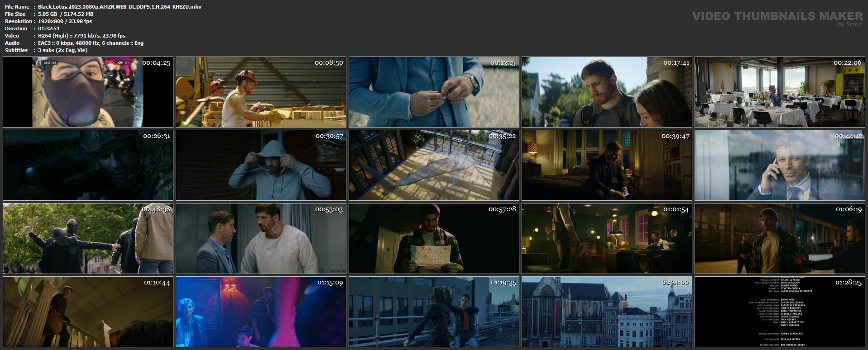This screenshot has height=350, width=868.
Task: Click the file name Black.Lotus.2023 mkv text
Action: [120, 7]
